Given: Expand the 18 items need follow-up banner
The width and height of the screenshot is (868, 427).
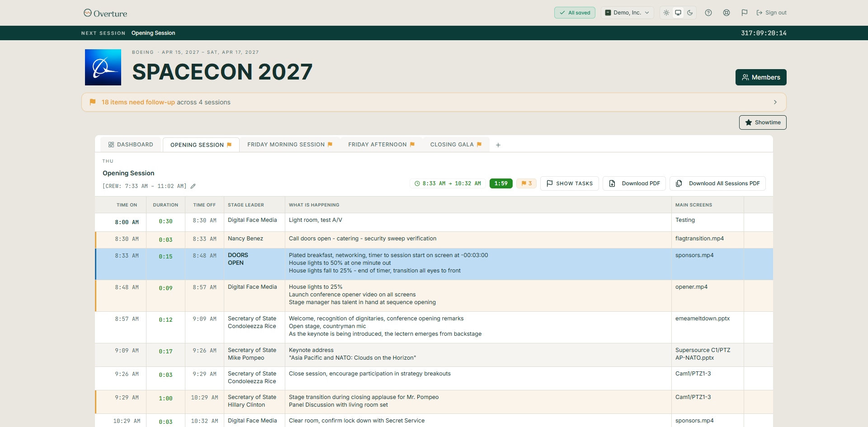Looking at the screenshot, I should click(x=434, y=102).
